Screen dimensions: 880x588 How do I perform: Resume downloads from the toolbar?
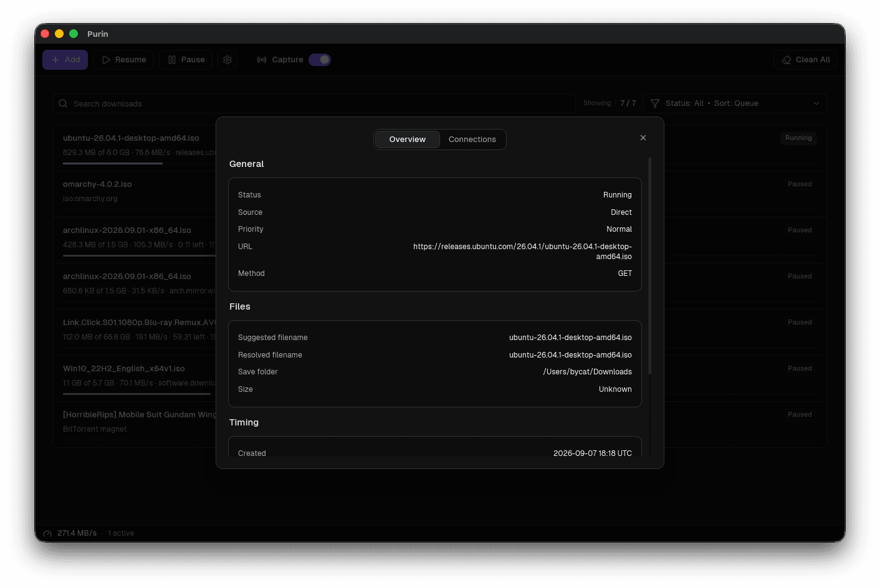[123, 60]
